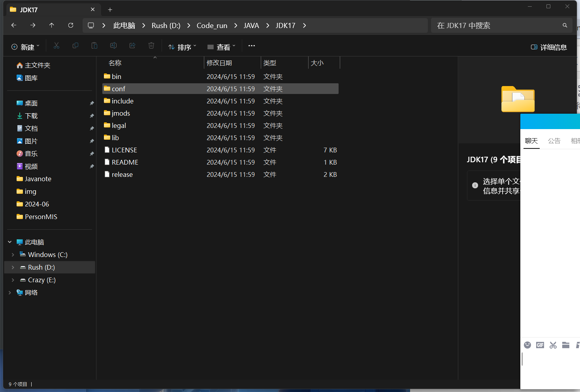Click Rush (D:) in the breadcrumb path
580x392 pixels.
coord(166,25)
